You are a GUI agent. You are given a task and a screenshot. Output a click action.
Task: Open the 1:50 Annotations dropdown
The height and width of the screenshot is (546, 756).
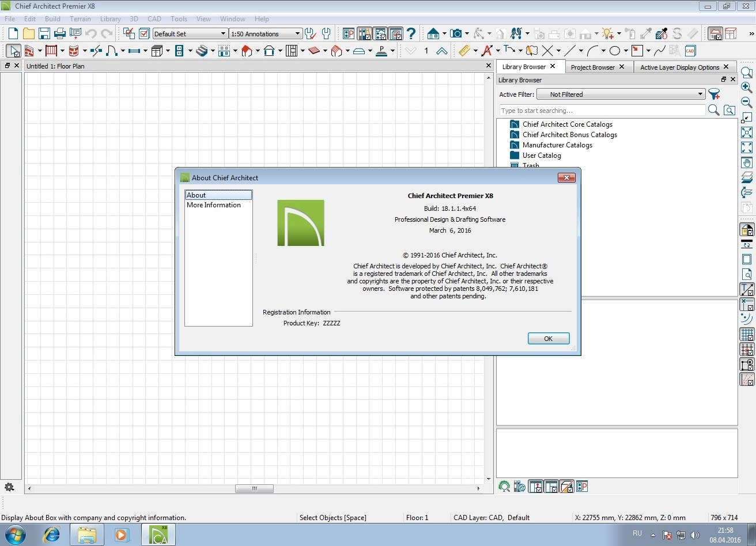click(266, 33)
